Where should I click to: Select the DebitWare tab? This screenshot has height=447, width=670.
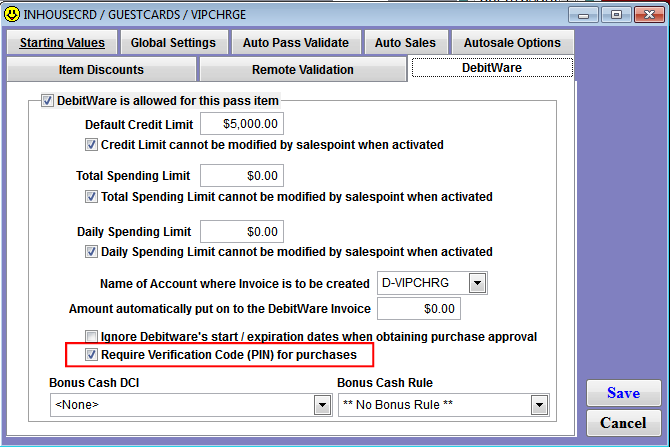click(x=492, y=68)
